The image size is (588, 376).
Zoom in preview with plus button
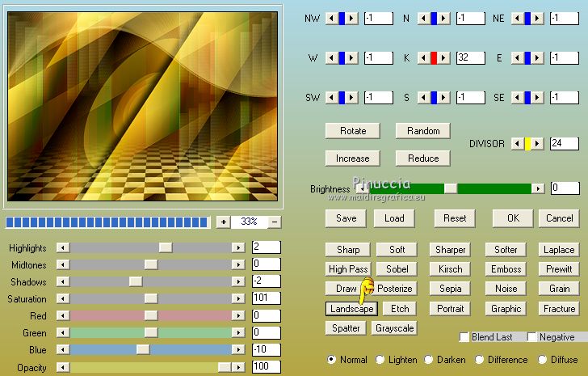[224, 222]
